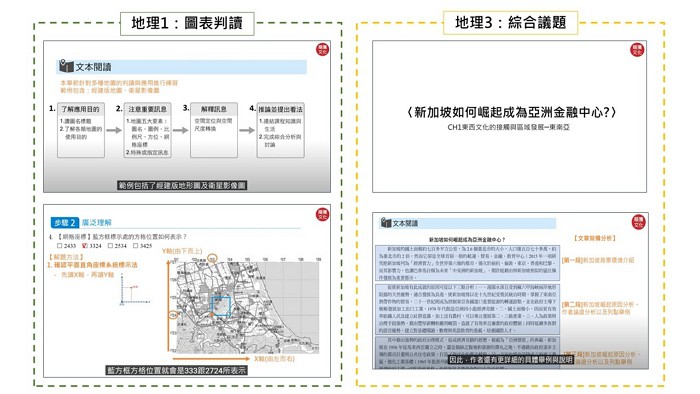The height and width of the screenshot is (394, 700).
Task: Click the second highlighted article paragraph
Action: [x=467, y=309]
